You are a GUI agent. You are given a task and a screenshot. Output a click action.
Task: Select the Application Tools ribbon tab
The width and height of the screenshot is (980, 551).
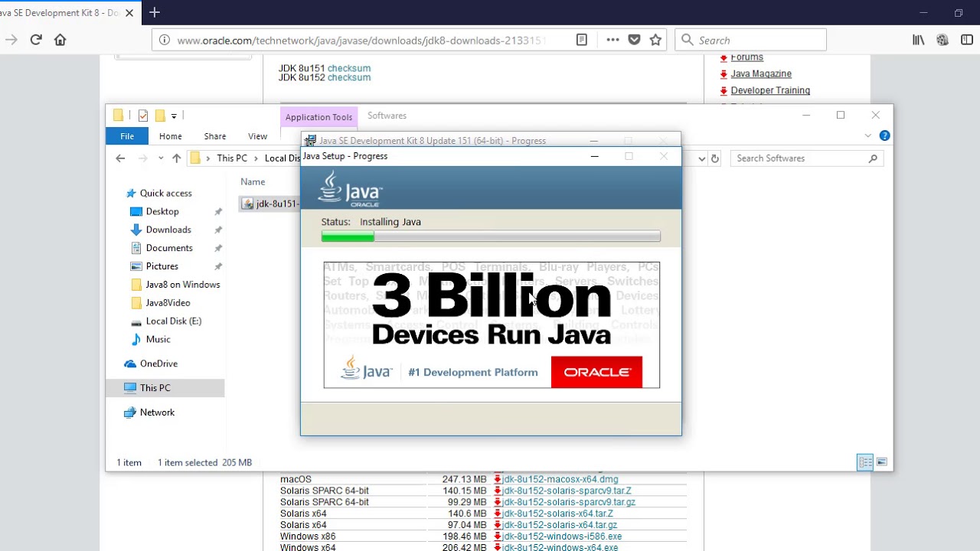coord(318,117)
